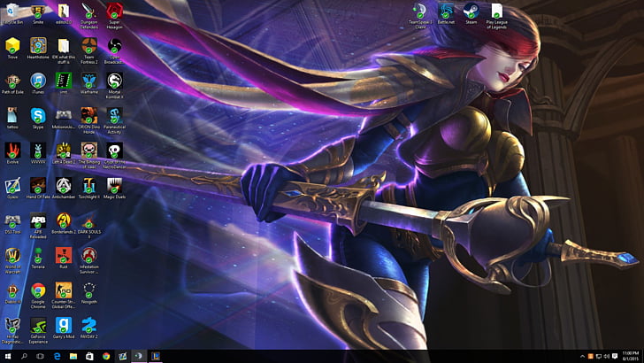Open the Steam desktop shortcut

471,13
